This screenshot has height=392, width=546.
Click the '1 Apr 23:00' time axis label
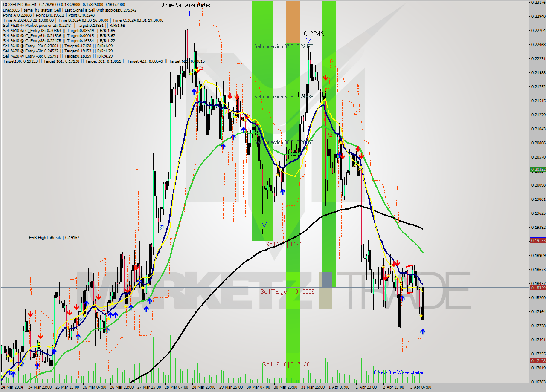366,388
